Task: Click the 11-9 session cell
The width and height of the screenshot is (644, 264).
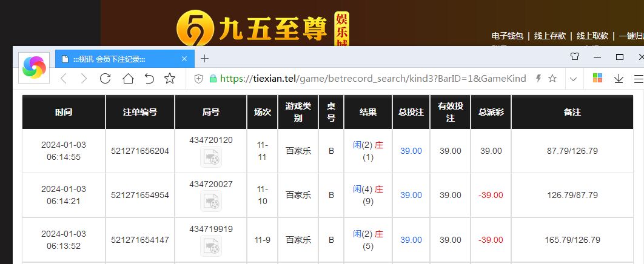Action: tap(263, 240)
